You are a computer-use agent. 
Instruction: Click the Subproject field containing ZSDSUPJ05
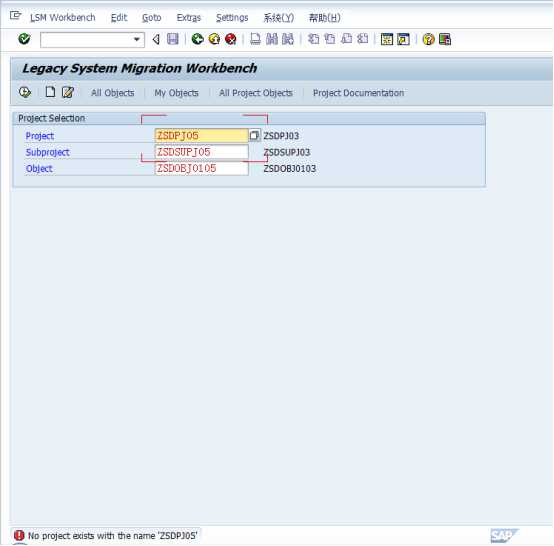201,152
